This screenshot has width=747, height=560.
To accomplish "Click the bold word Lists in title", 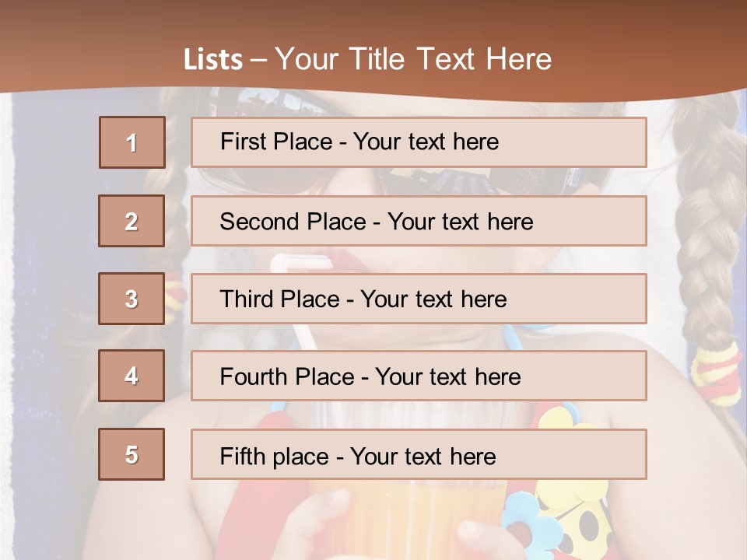I will 213,60.
